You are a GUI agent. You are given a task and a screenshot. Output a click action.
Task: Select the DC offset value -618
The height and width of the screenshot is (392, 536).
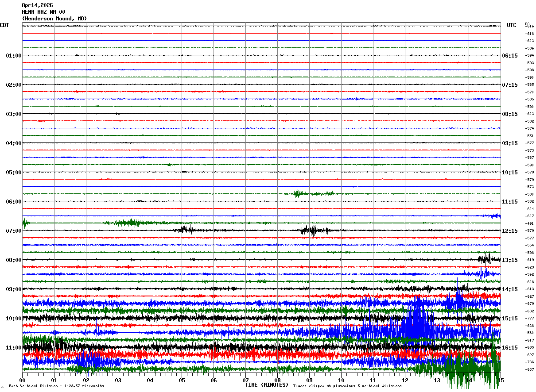point(529,34)
